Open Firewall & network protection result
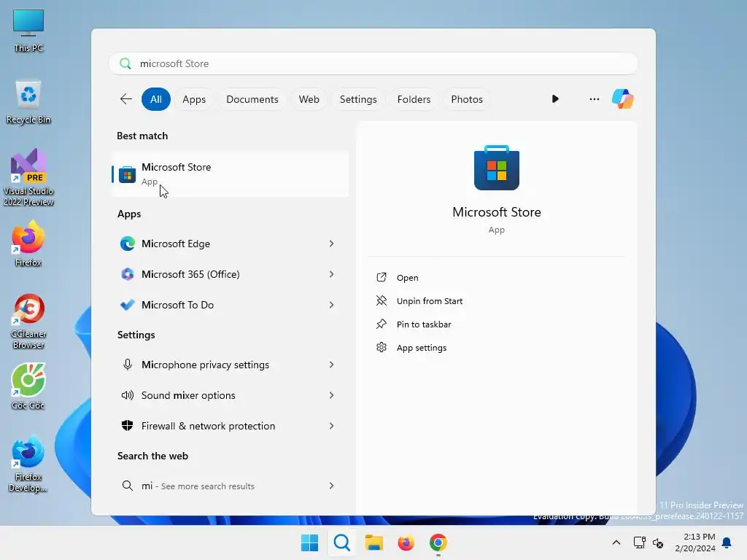Screen dimensions: 747x560 230,426
